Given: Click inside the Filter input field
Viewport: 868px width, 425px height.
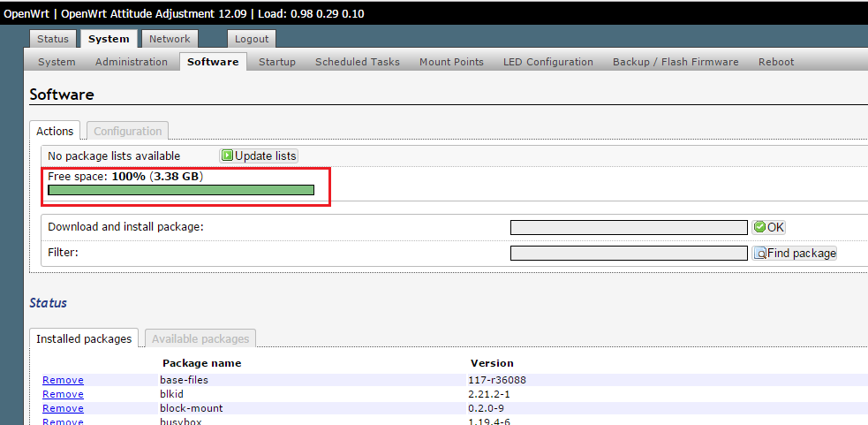Looking at the screenshot, I should click(629, 254).
